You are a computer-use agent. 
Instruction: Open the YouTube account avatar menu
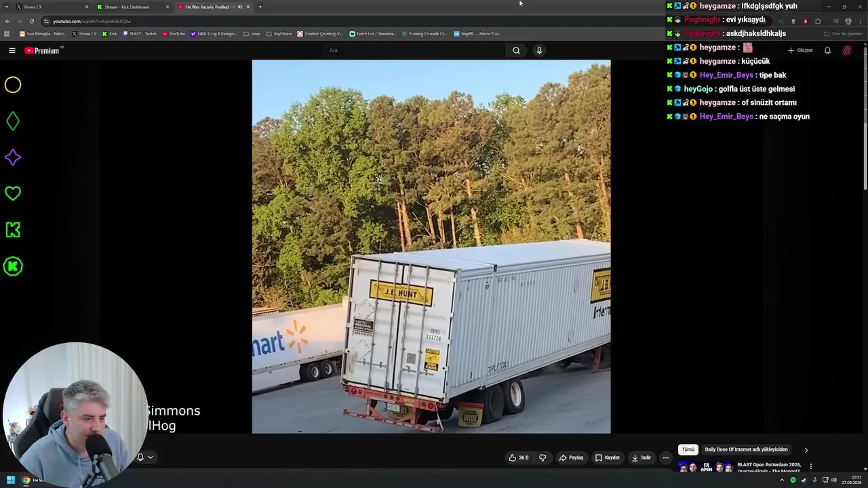click(847, 50)
